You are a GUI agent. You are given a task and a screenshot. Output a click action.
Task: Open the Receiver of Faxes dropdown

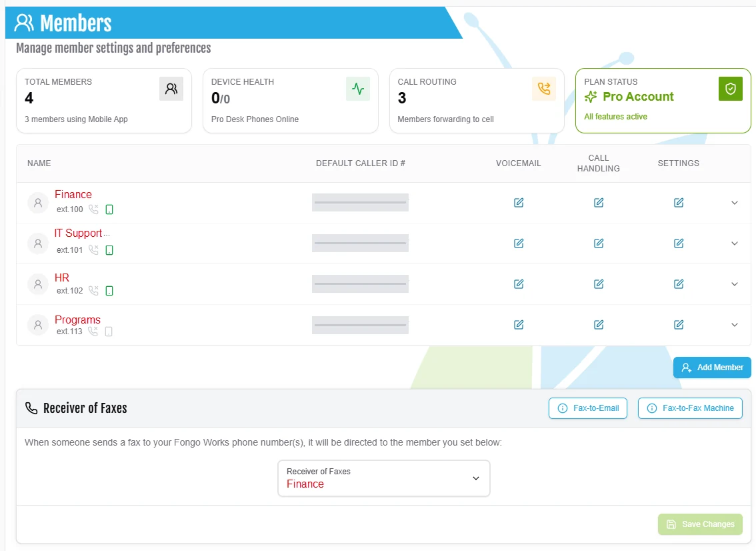coord(384,478)
